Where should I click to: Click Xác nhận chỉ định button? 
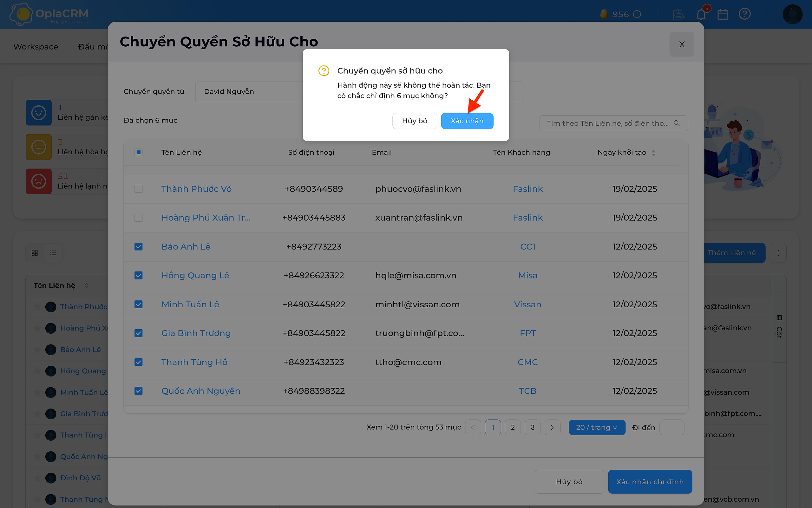tap(650, 482)
